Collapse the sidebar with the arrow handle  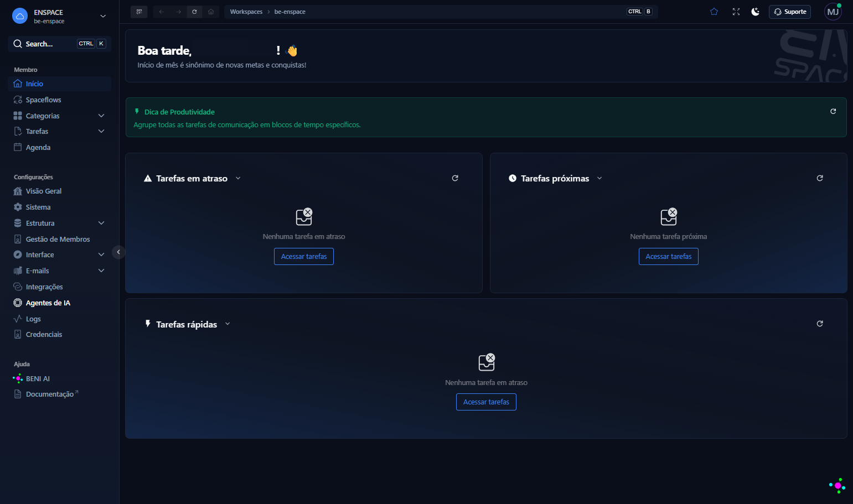point(118,252)
